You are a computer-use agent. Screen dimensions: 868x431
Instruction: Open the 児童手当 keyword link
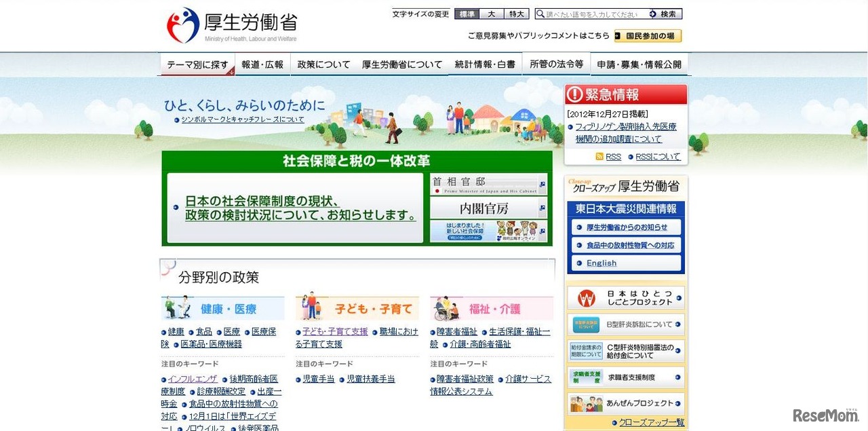coord(319,379)
